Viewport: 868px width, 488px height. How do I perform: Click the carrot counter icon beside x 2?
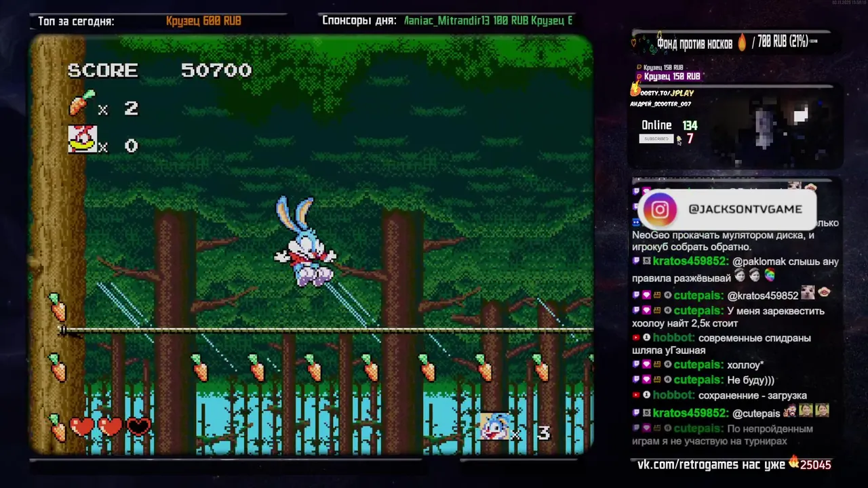pos(81,104)
